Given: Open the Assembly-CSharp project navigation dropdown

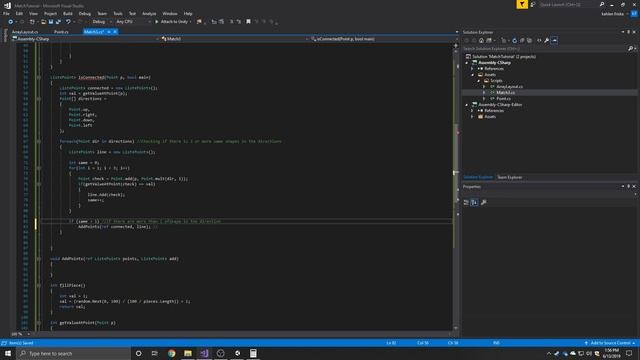Looking at the screenshot, I should (x=85, y=39).
